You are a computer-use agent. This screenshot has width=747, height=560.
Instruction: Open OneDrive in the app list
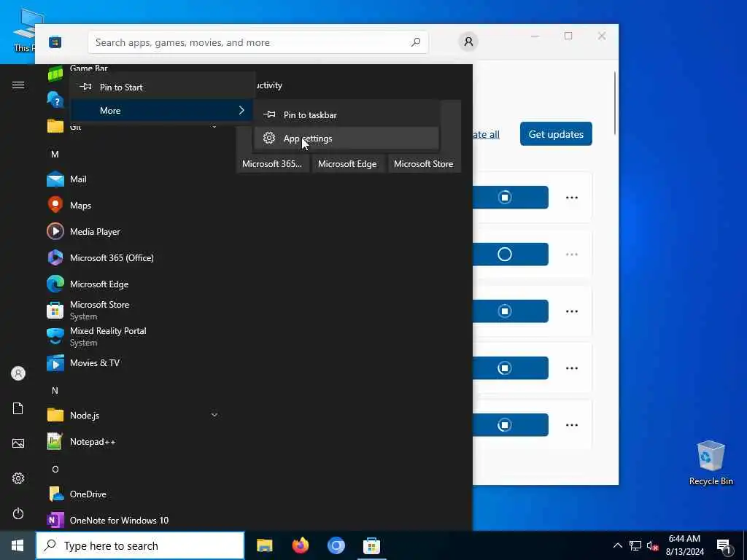(133, 494)
